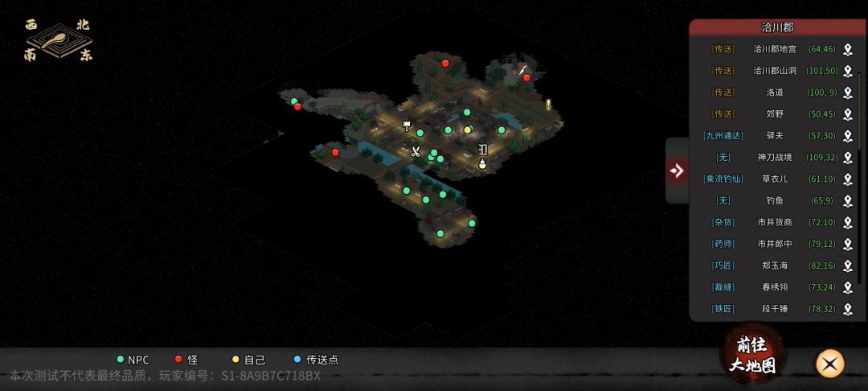The width and height of the screenshot is (868, 391).
Task: Tap the location pin for 郊野
Action: coord(848,114)
